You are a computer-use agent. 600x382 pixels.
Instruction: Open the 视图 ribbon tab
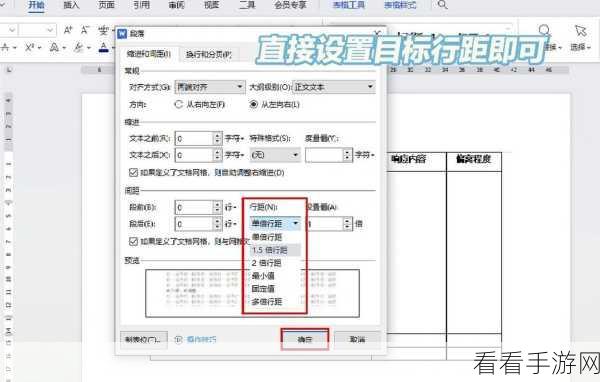212,5
